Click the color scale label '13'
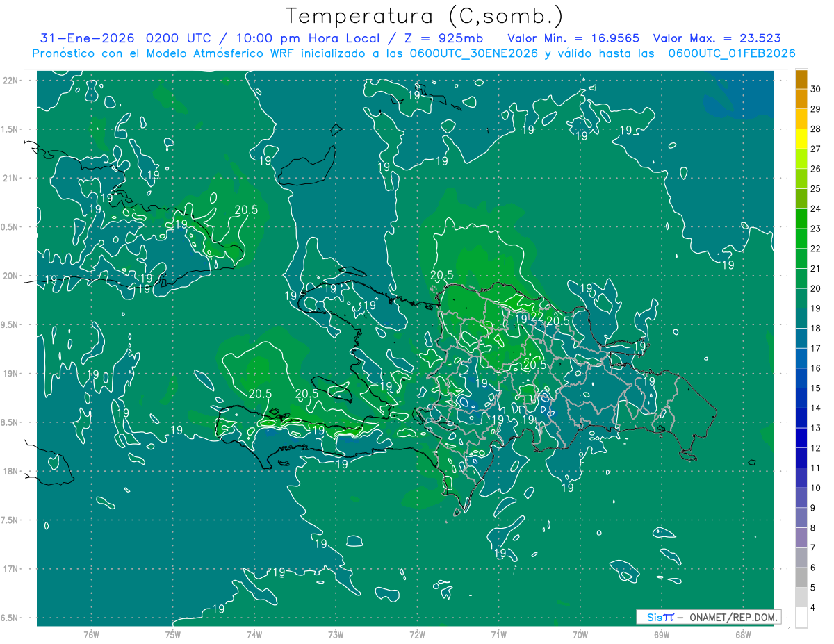 point(816,428)
